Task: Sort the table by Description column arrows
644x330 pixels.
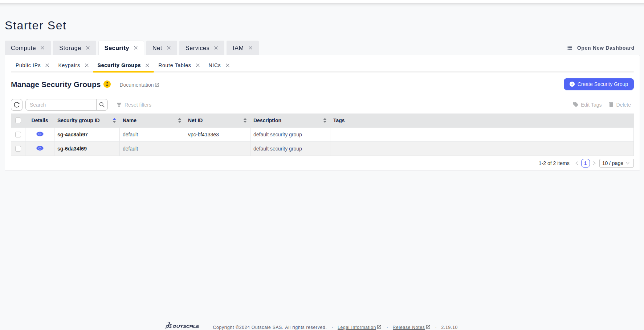Action: point(325,120)
